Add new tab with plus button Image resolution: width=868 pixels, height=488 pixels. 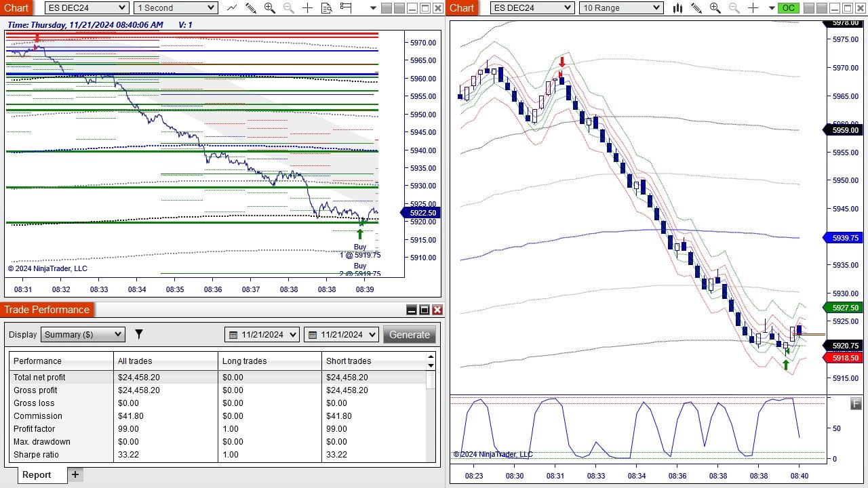[75, 474]
